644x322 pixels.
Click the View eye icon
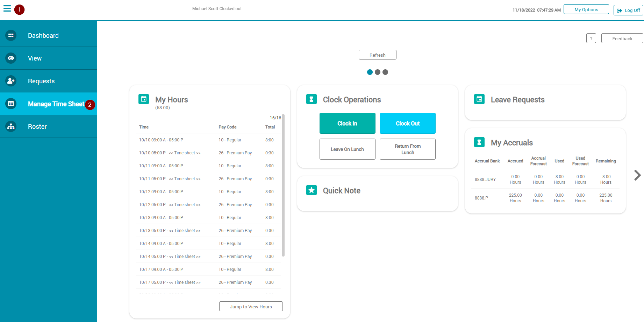(x=11, y=58)
